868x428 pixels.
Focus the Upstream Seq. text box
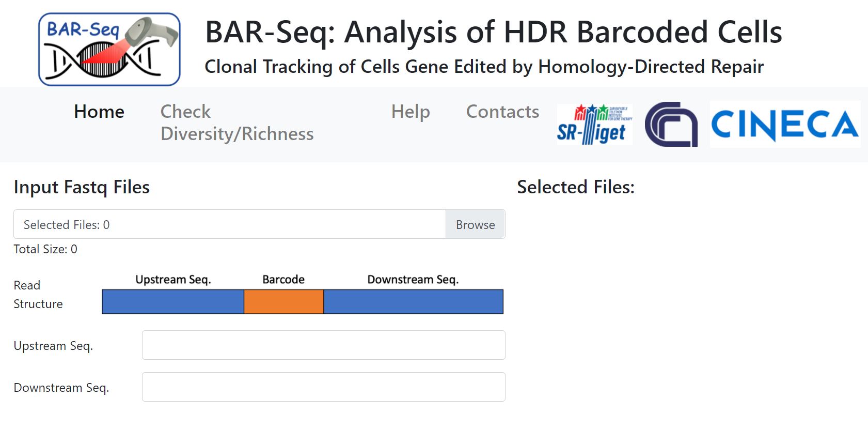[x=323, y=345]
